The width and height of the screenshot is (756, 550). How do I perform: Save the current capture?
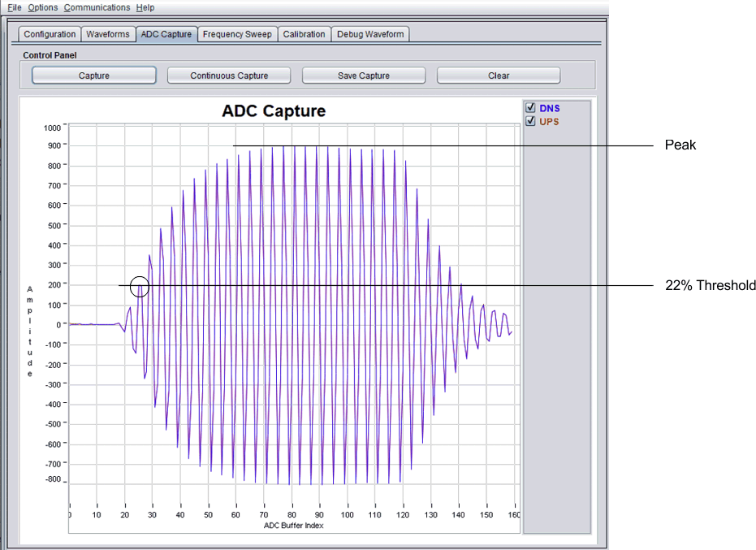point(363,75)
